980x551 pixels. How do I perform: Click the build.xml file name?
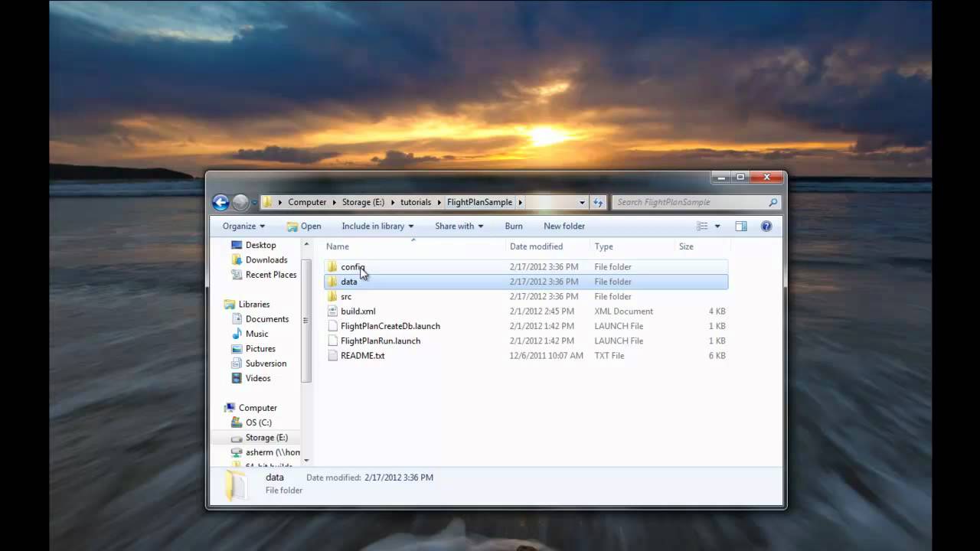tap(358, 311)
